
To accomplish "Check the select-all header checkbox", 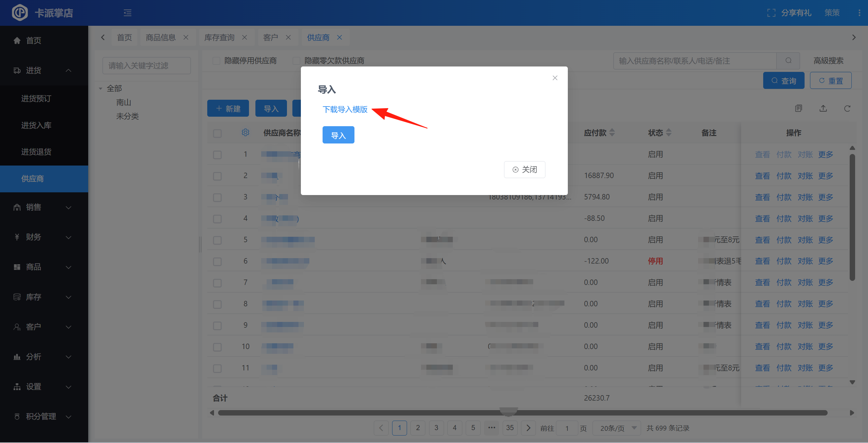I will click(217, 133).
